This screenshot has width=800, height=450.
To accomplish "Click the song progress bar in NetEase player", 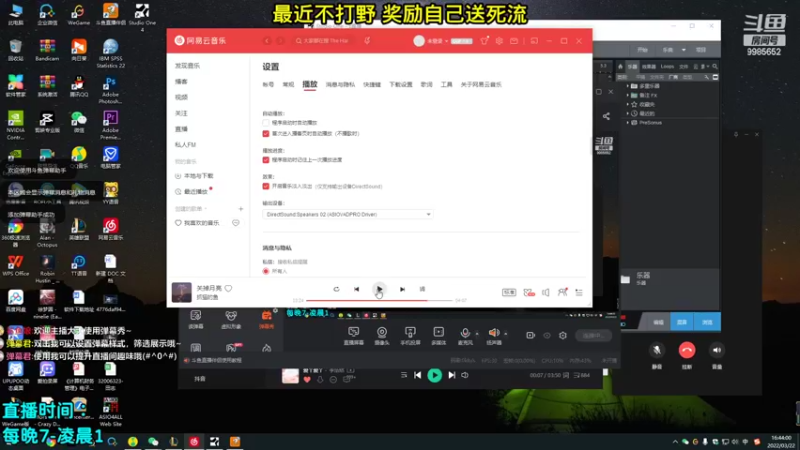I will pyautogui.click(x=379, y=301).
